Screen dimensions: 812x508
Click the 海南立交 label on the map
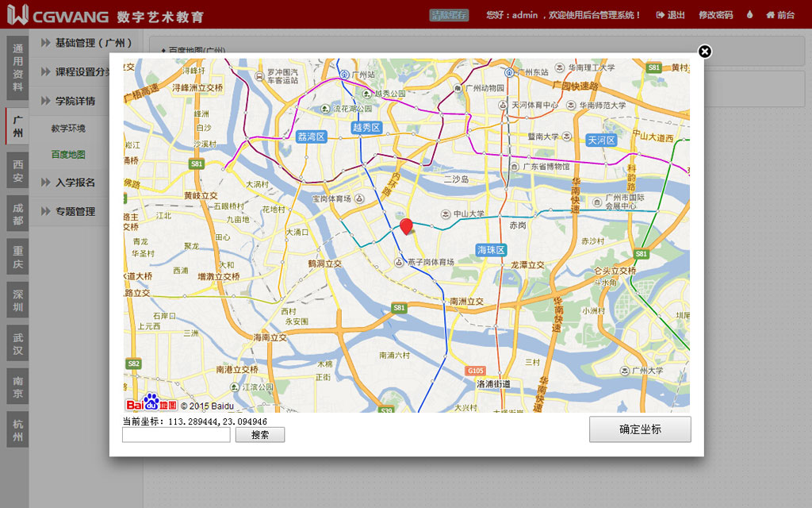(270, 337)
